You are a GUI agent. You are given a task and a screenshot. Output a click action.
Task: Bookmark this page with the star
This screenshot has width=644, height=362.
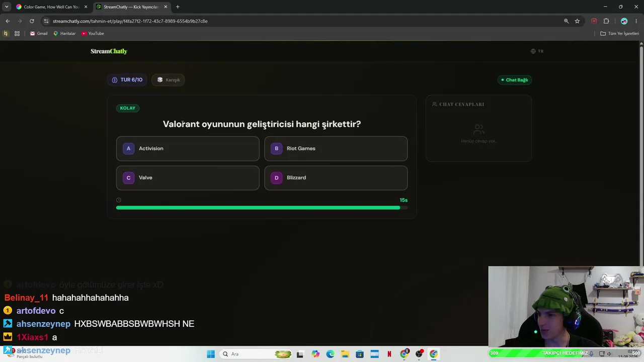[577, 21]
